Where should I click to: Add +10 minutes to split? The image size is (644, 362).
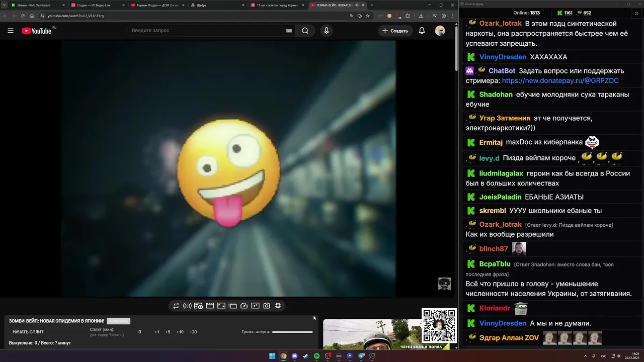tap(180, 332)
